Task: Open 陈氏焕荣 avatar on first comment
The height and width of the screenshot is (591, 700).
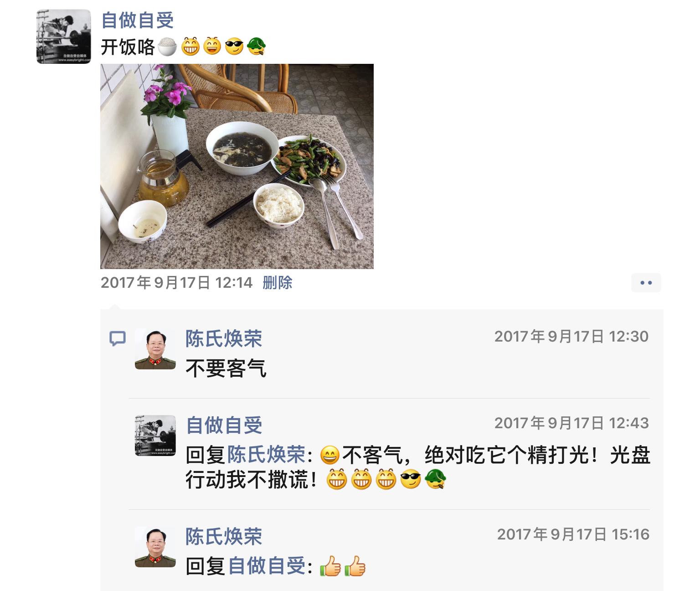Action: coord(155,349)
